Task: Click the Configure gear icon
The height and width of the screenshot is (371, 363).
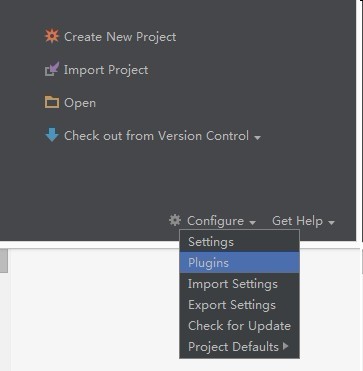Action: pos(175,220)
